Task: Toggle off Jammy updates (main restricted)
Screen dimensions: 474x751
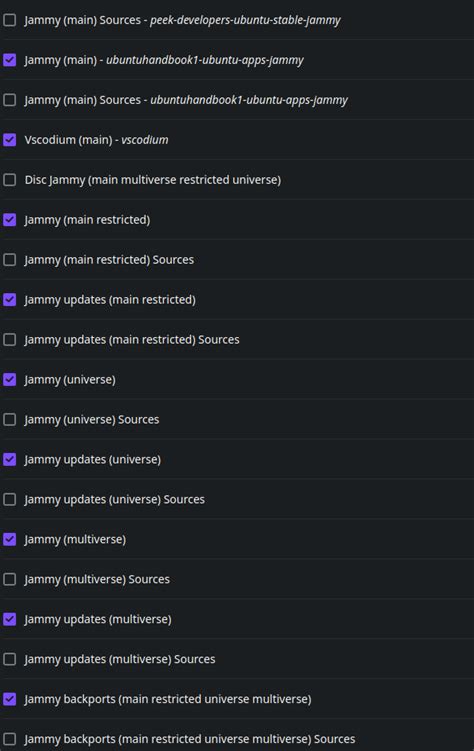Action: 10,299
